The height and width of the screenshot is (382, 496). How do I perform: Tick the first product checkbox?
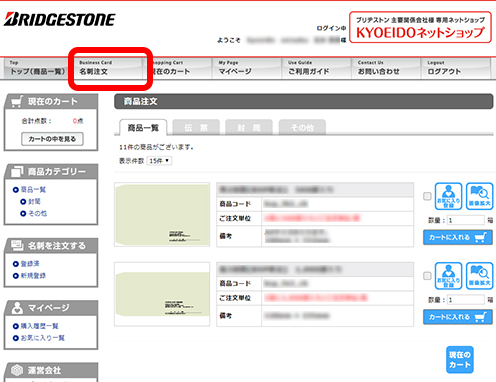point(427,196)
